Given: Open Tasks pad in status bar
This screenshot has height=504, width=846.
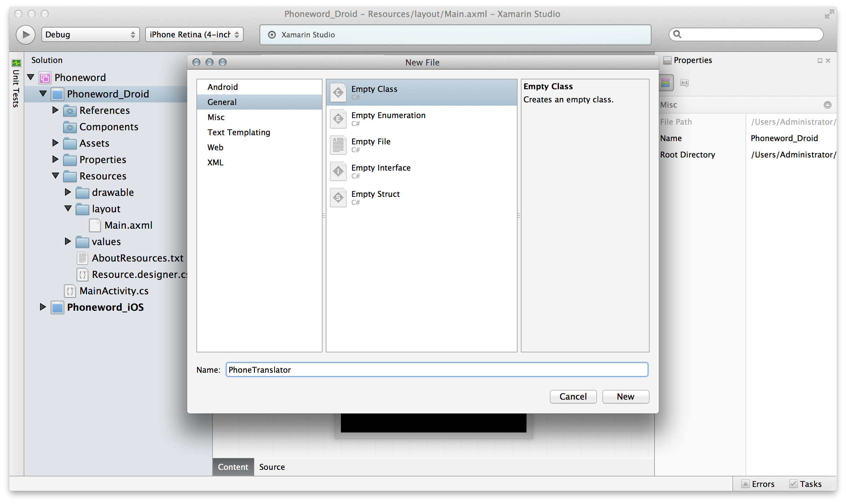Looking at the screenshot, I should click(806, 484).
